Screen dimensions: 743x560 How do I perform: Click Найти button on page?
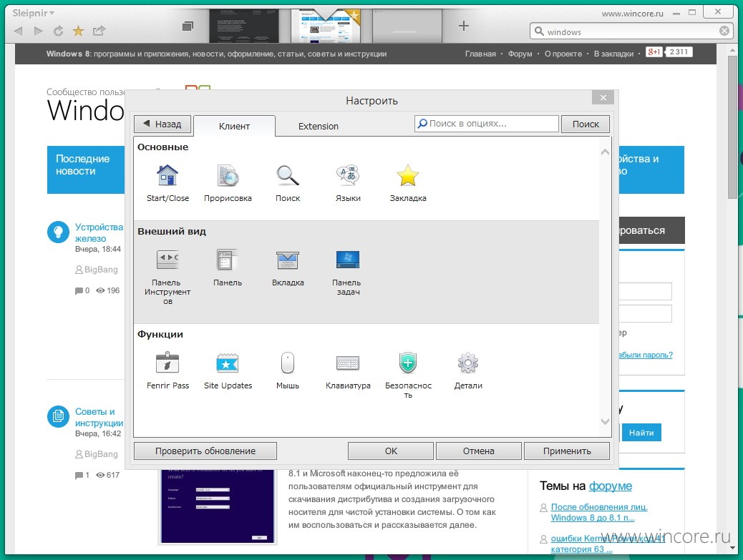[x=641, y=433]
